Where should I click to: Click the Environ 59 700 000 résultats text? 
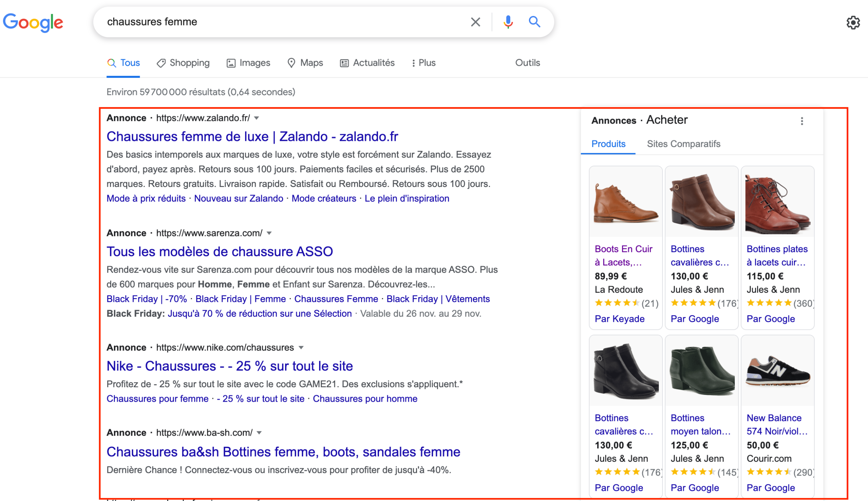[x=201, y=92]
